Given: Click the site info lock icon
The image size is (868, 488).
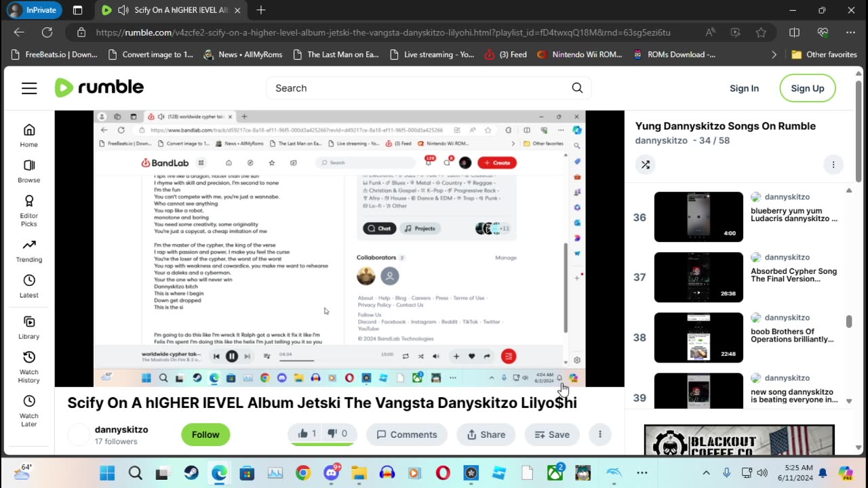Looking at the screenshot, I should (x=81, y=32).
